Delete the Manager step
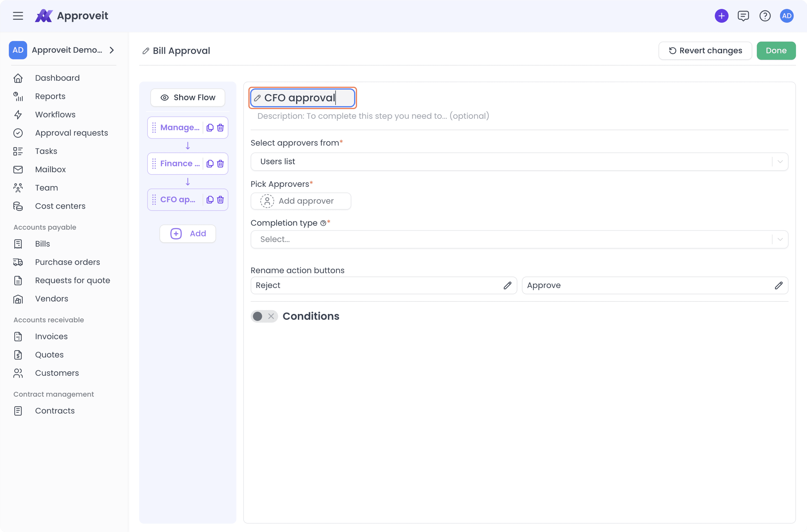Screen dimensions: 807x532 click(220, 128)
